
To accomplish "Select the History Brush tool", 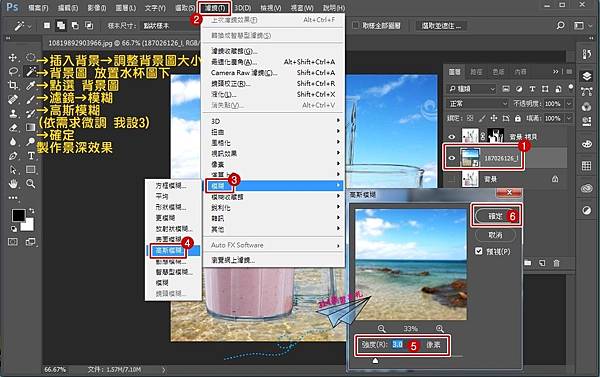I will (x=31, y=113).
